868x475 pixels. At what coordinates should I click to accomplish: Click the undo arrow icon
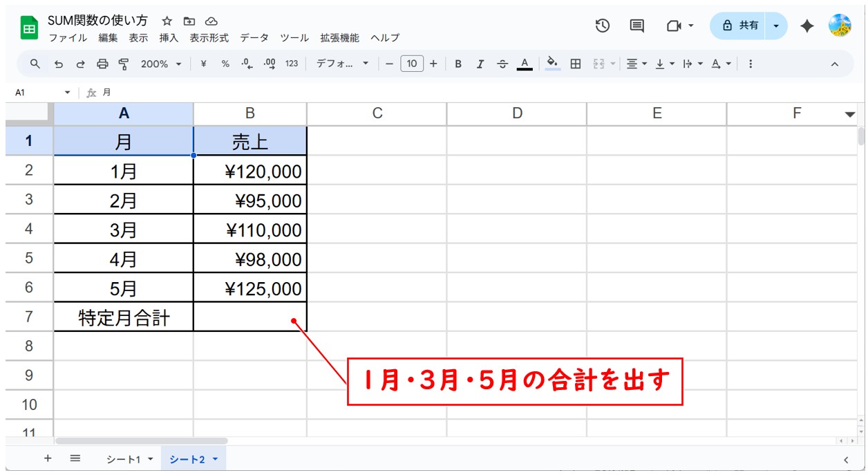[x=58, y=64]
